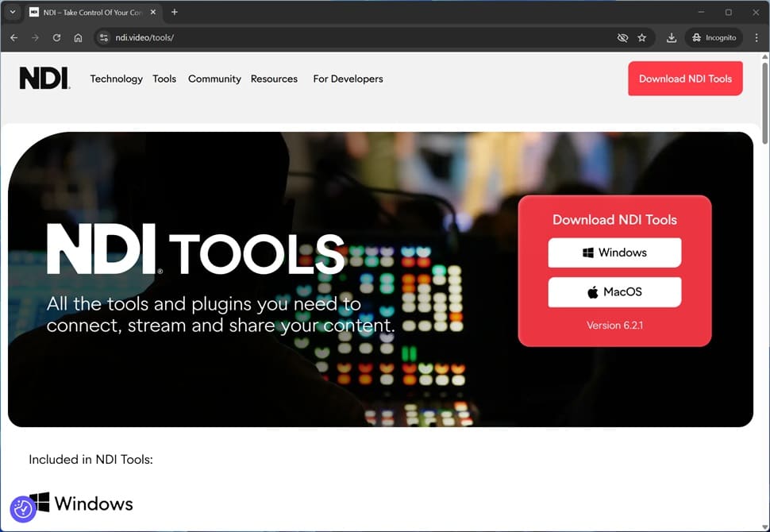Open a new tab with plus button
This screenshot has width=770, height=532.
[175, 12]
